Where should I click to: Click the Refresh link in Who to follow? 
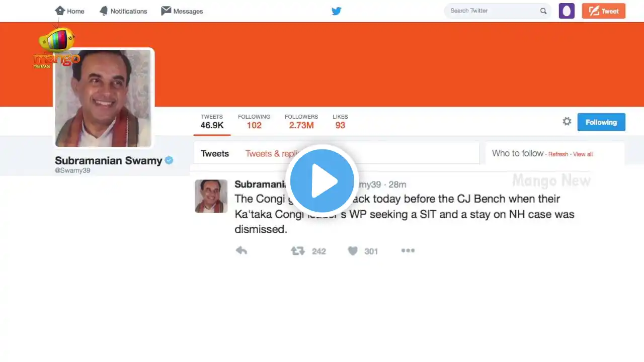coord(558,154)
